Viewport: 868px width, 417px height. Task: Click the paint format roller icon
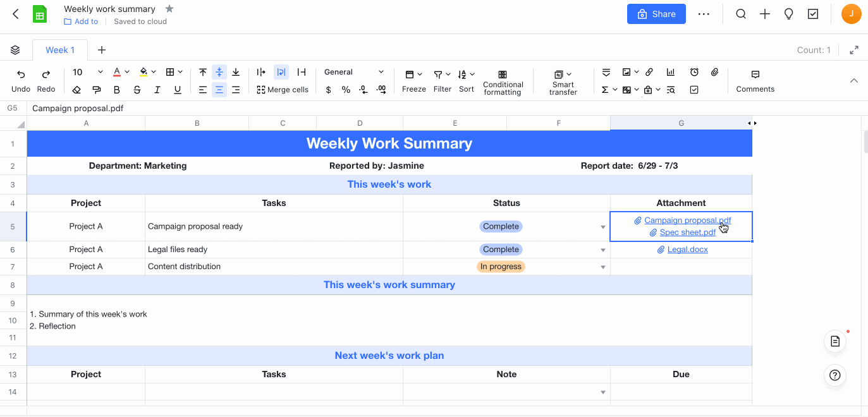(97, 90)
